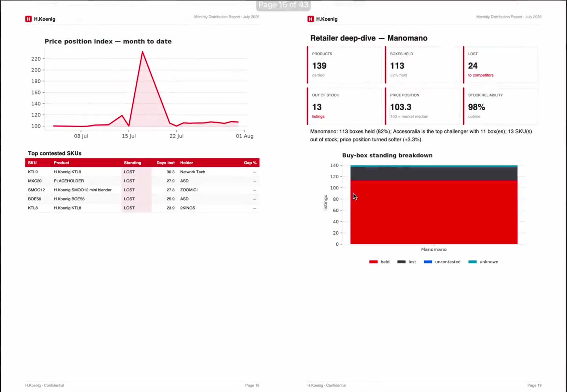567x392 pixels.
Task: Click the LOST standing in the KTL9 row
Action: (x=129, y=172)
